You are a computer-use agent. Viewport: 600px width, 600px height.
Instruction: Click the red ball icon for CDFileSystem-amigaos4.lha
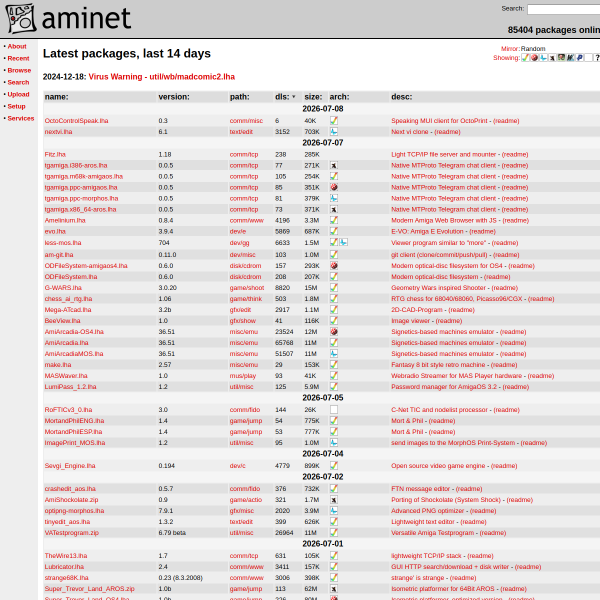[334, 266]
